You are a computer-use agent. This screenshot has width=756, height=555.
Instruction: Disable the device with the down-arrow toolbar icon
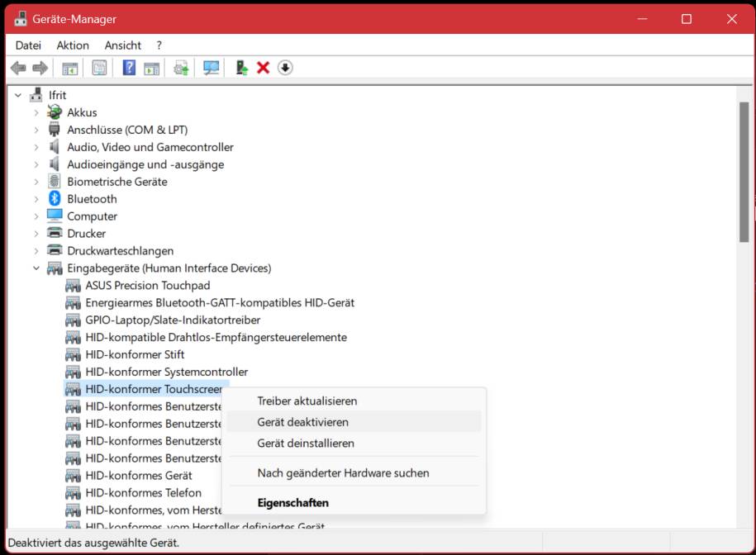pos(285,68)
